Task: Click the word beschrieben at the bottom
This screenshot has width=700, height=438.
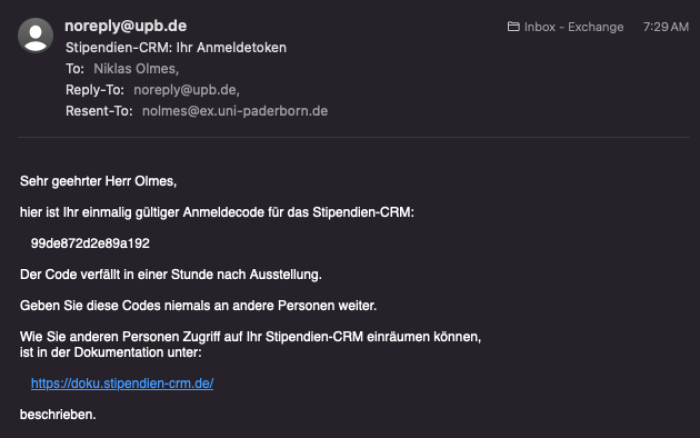Action: coord(58,414)
